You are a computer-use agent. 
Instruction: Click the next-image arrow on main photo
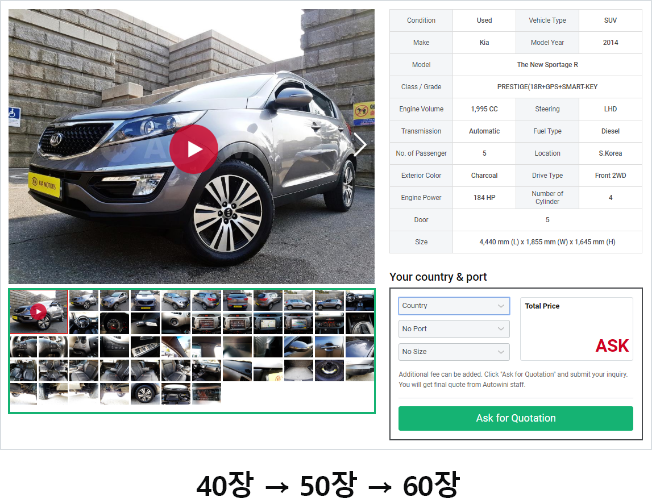coord(360,145)
